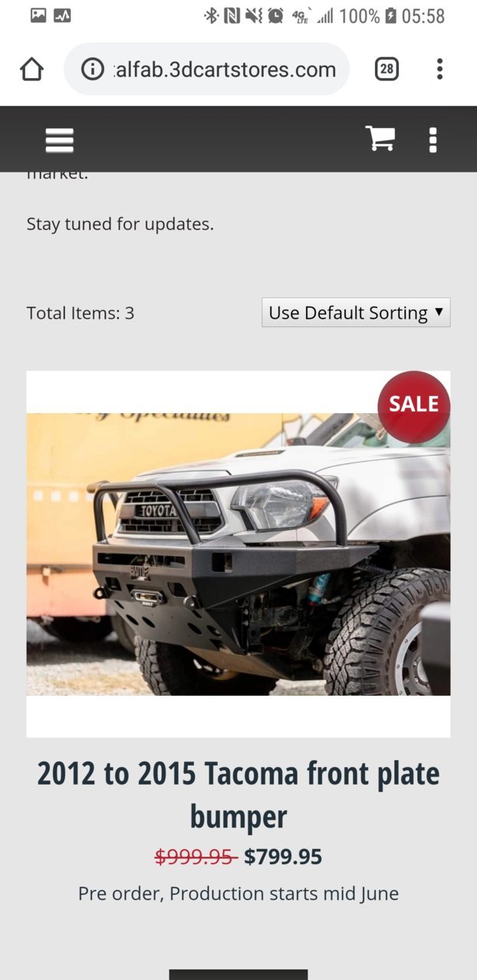Click the $799.95 sale price
Screen dimensions: 477x980
pyautogui.click(x=283, y=857)
